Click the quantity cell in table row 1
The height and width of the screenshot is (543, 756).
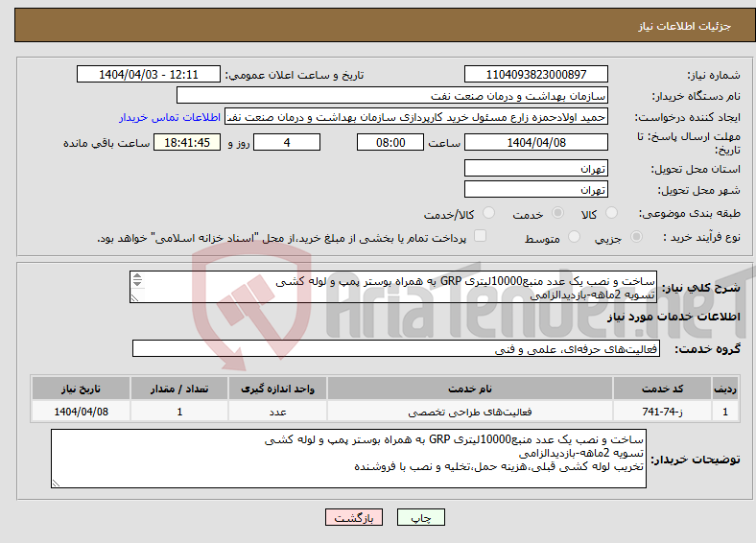(x=179, y=412)
